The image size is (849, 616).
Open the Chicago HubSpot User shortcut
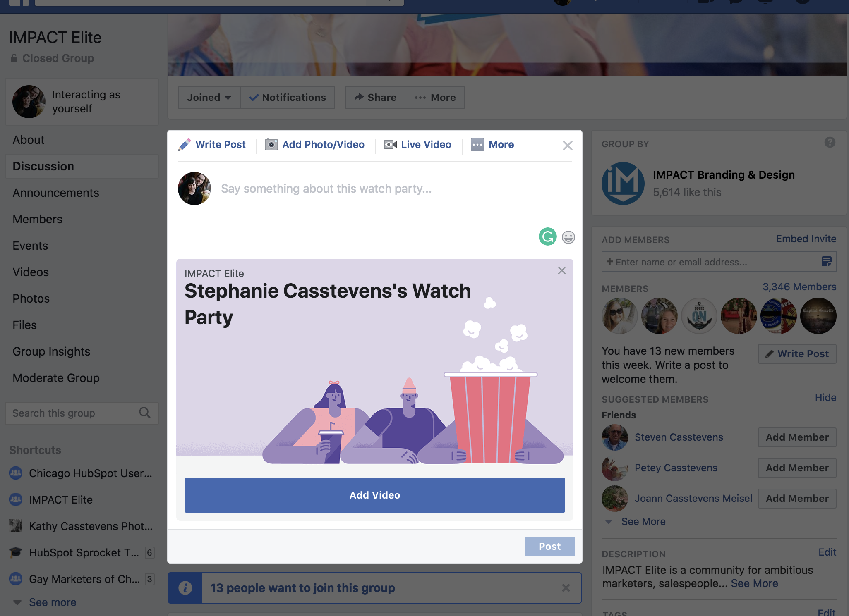pos(81,473)
